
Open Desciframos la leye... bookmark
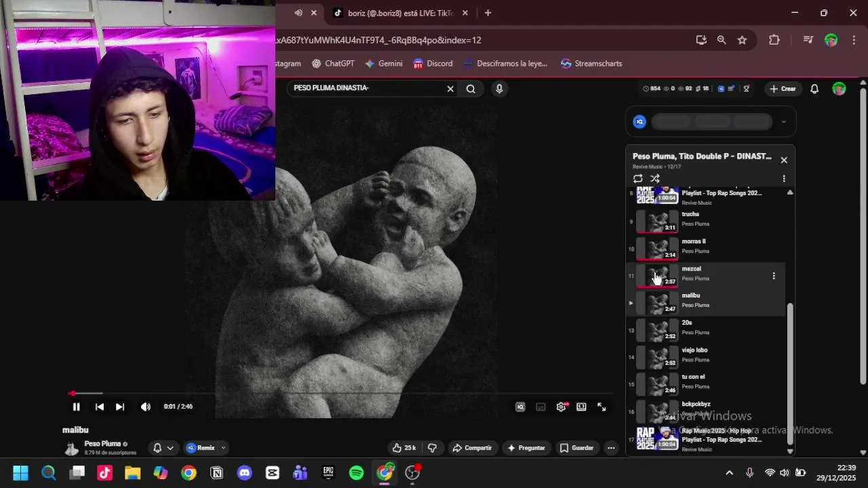pyautogui.click(x=505, y=64)
